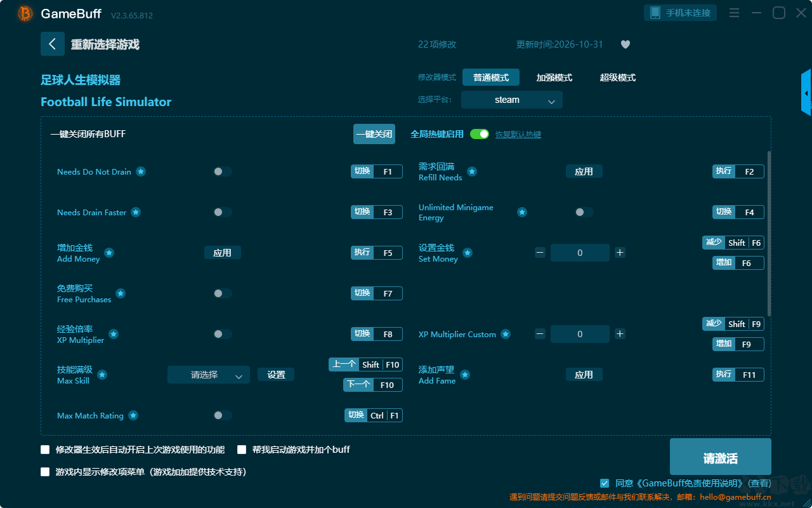Select 普通模式 trainer mode tab
812x508 pixels.
491,77
